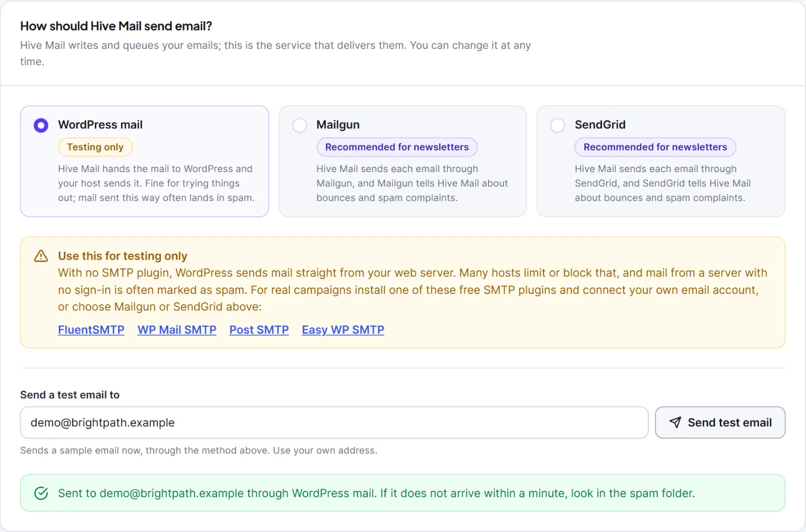This screenshot has width=806, height=532.
Task: Click the 'Sent to demo@brightpath.example' success message
Action: (376, 493)
